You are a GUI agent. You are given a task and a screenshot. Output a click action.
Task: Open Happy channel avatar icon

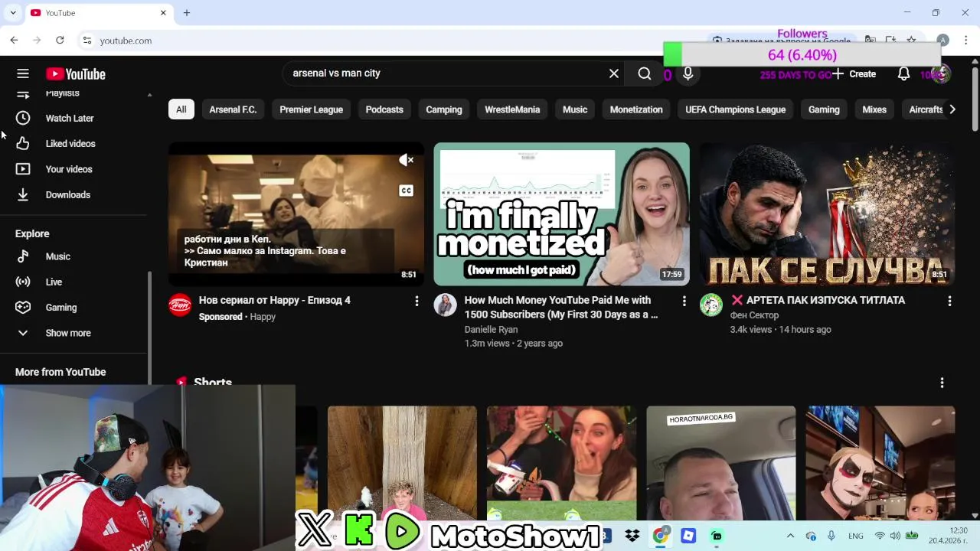[180, 305]
